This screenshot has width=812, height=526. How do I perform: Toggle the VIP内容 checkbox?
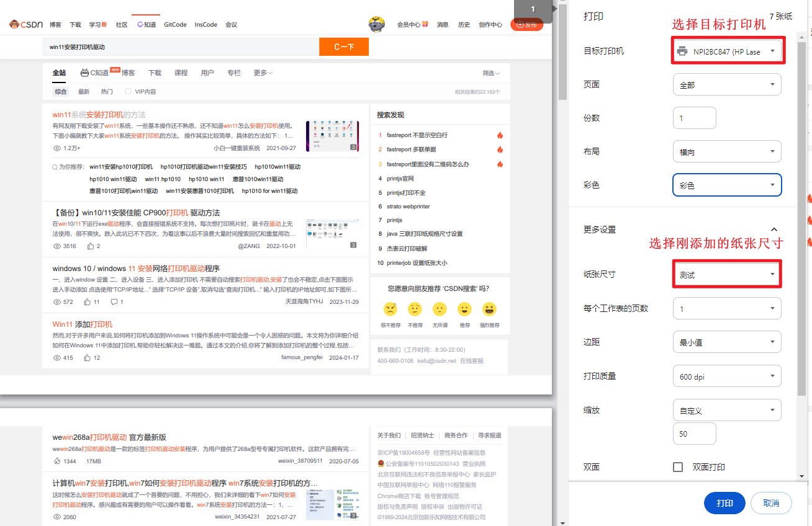coord(128,92)
